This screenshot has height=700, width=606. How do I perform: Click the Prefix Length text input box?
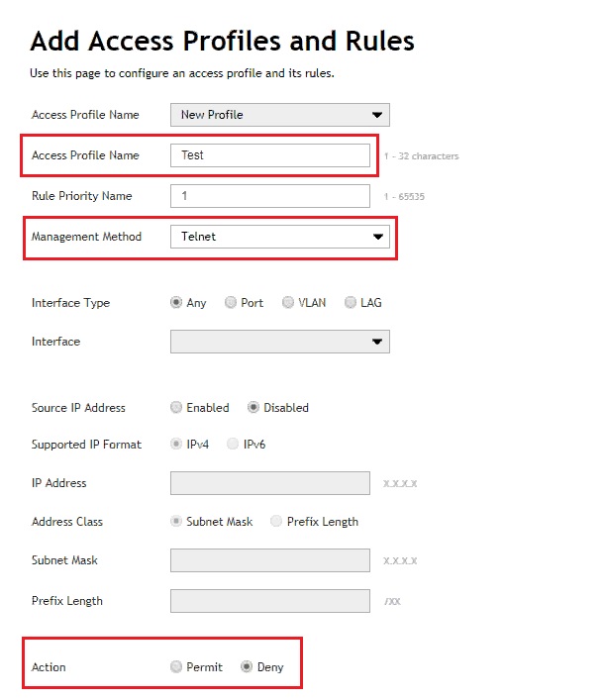click(x=269, y=601)
